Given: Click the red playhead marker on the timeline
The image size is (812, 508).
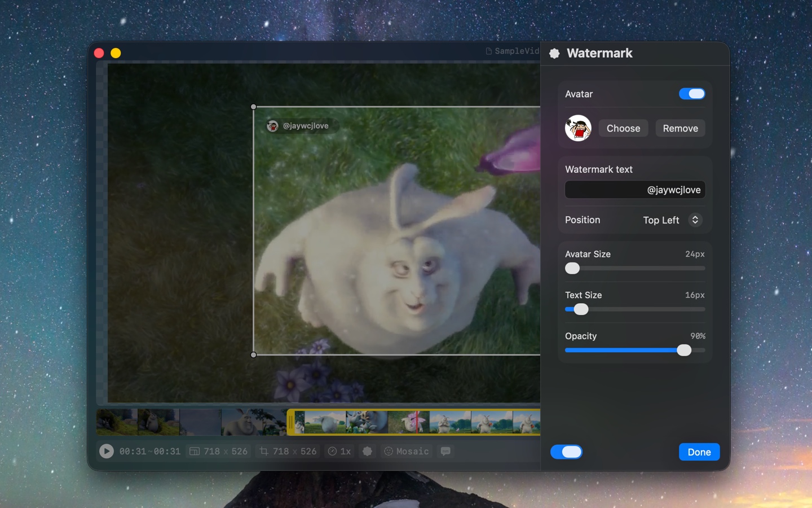Looking at the screenshot, I should click(x=417, y=422).
